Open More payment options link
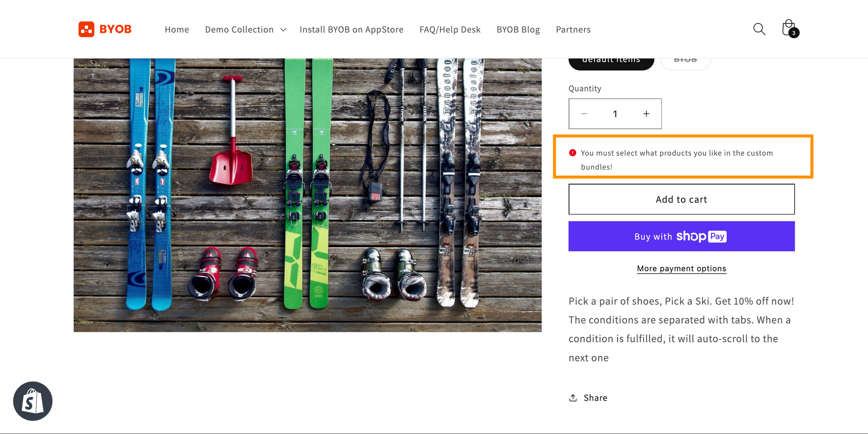Viewport: 868px width, 434px height. (x=681, y=268)
